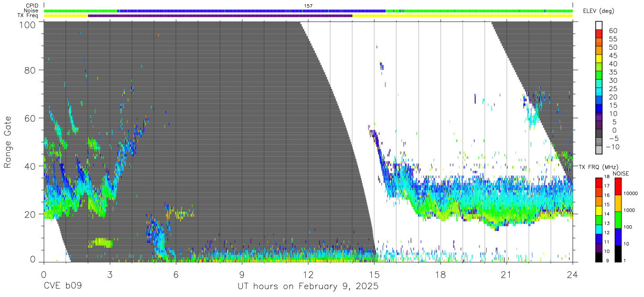644x297 pixels.
Task: Click range gate tick label 20 on left axis
Action: click(30, 214)
